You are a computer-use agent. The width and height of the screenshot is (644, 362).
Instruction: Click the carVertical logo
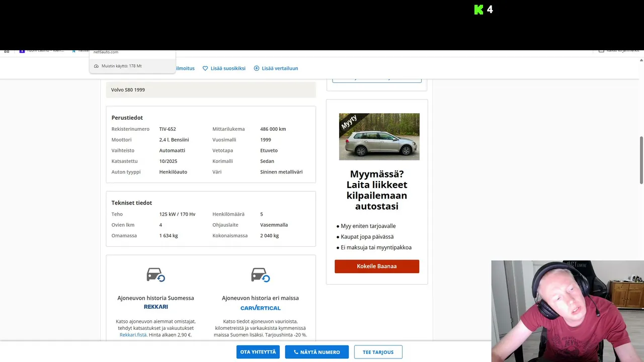pos(261,308)
